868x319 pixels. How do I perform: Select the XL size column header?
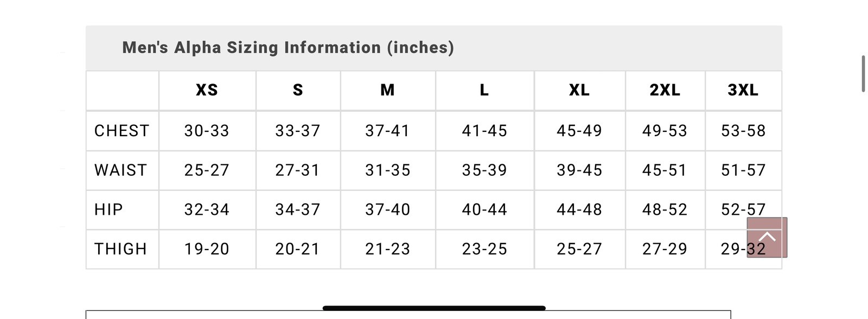tap(579, 90)
